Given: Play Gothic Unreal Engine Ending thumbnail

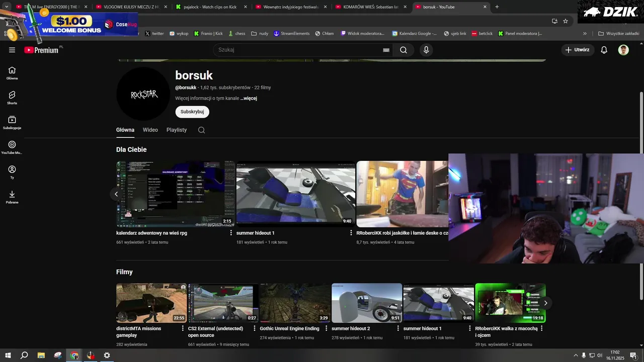Looking at the screenshot, I should tap(295, 303).
